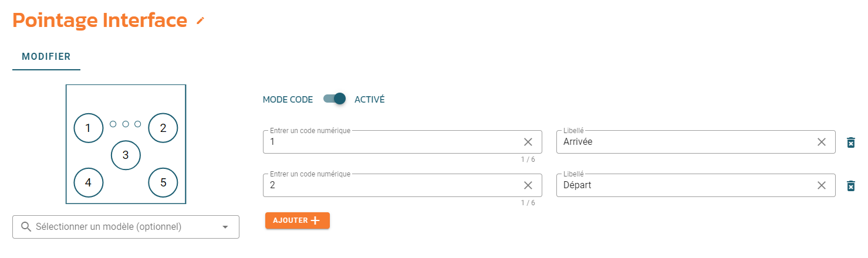The height and width of the screenshot is (258, 868).
Task: Select button 1 on the device diagram
Action: click(x=88, y=128)
